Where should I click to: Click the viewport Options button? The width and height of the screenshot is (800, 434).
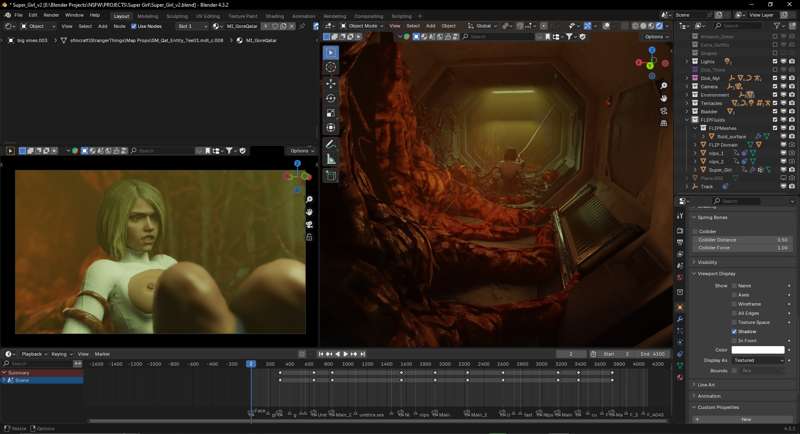[x=656, y=37]
